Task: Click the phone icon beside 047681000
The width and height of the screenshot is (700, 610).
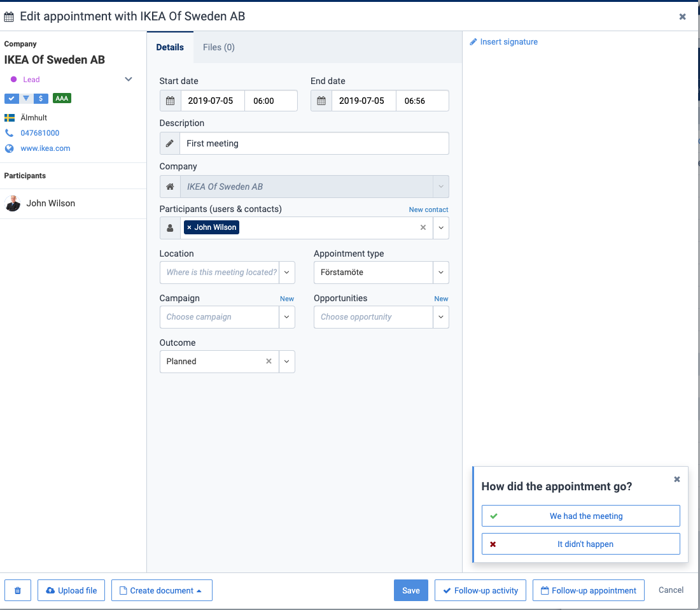Action: point(9,133)
